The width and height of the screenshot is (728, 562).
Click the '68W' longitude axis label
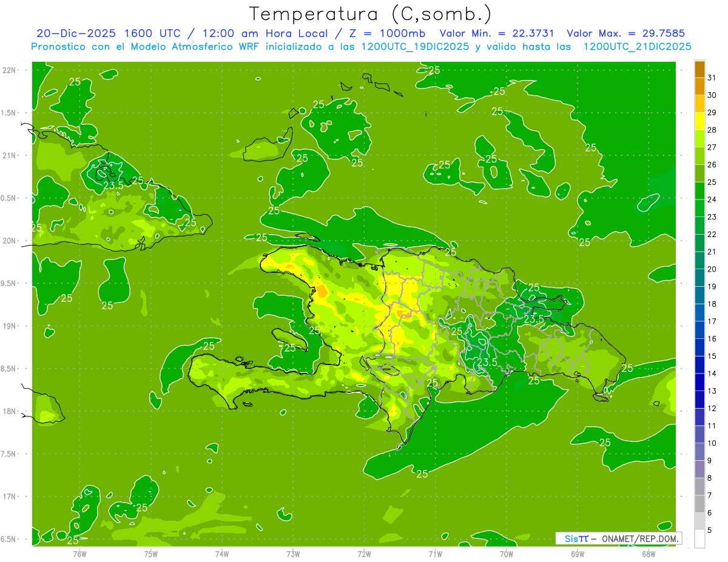click(x=649, y=553)
